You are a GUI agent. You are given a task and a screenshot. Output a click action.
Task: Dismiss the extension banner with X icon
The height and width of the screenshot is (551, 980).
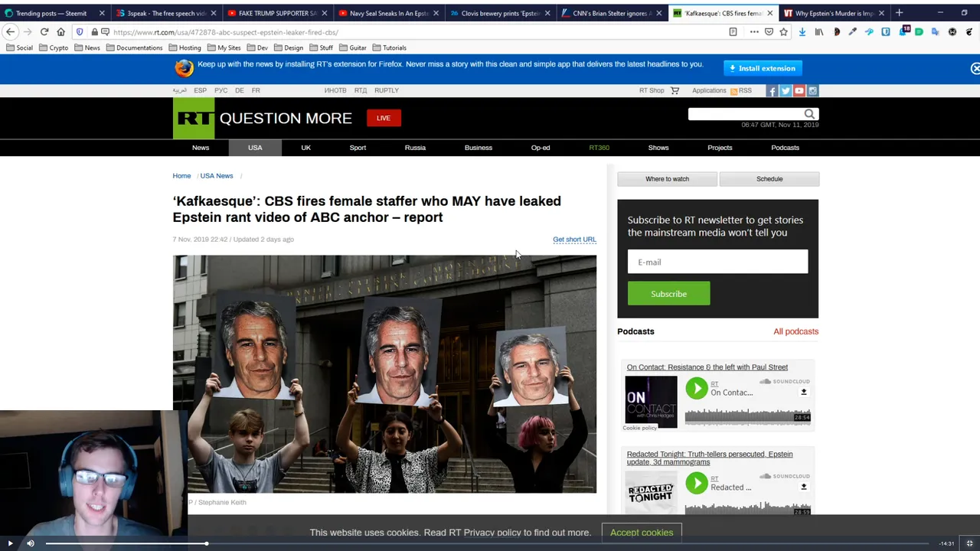pyautogui.click(x=975, y=69)
